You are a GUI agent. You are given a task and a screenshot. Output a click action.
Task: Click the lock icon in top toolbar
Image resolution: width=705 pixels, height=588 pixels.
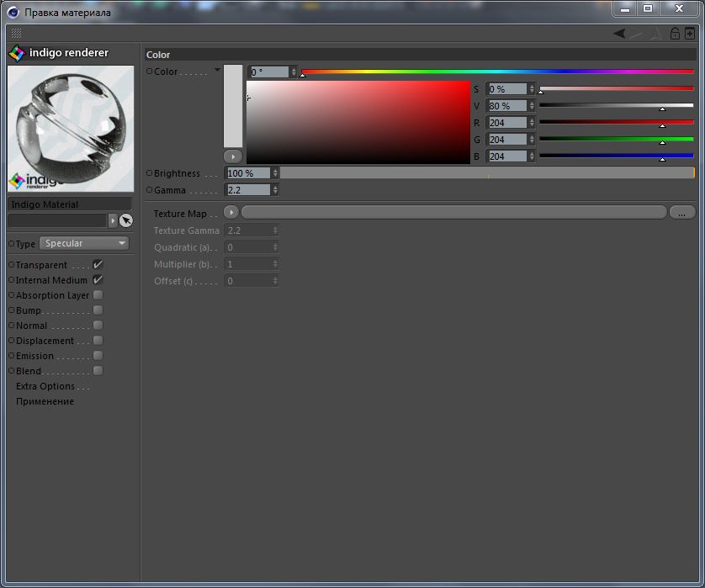[x=675, y=34]
